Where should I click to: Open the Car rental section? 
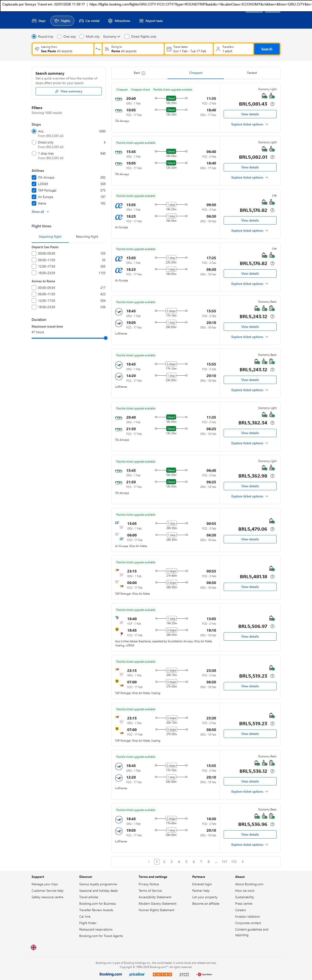tap(89, 21)
